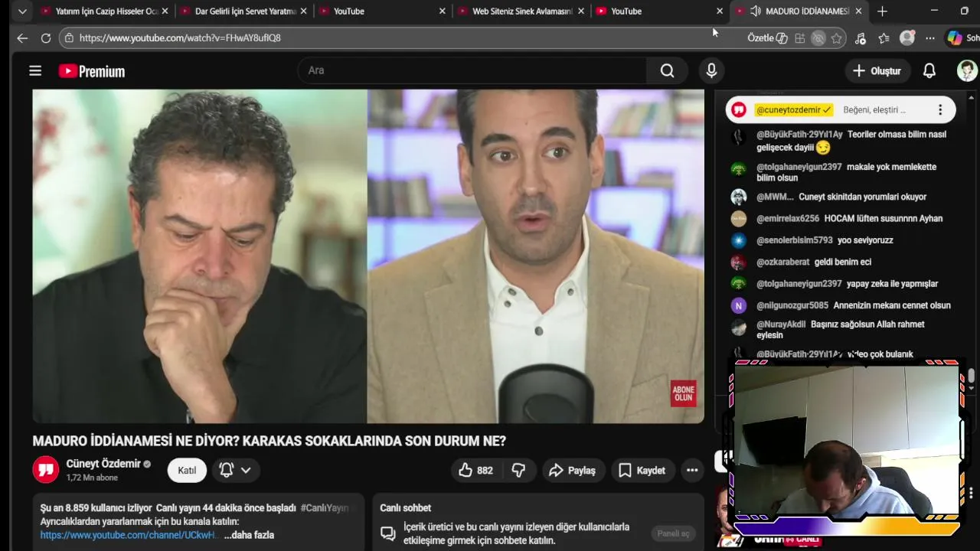Open @BüyükFatih-29Yıl1Ay Teoriler olmasa comment author
This screenshot has width=980, height=551.
[799, 134]
